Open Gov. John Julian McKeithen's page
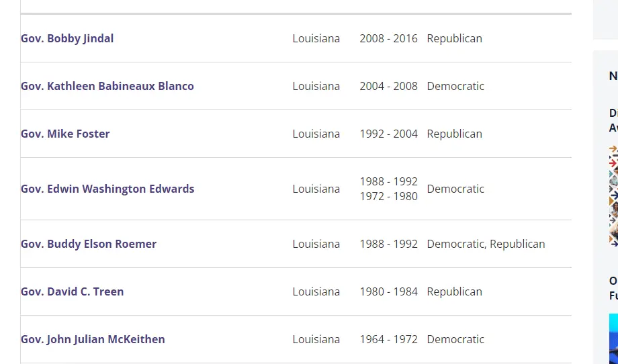618x364 pixels. 93,339
